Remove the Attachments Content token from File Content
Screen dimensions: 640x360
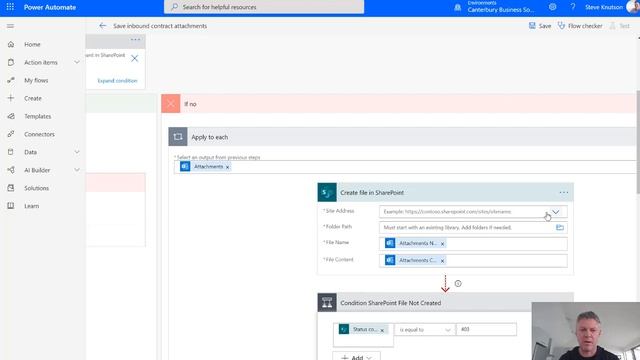442,261
